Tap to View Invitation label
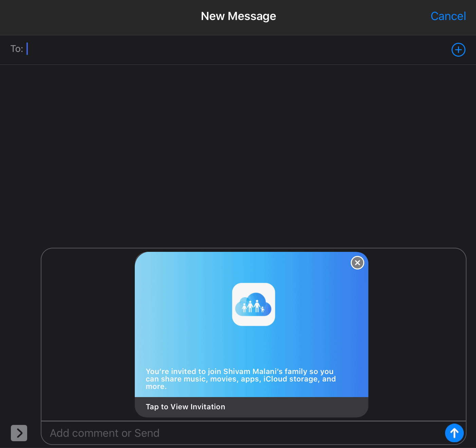 click(185, 407)
